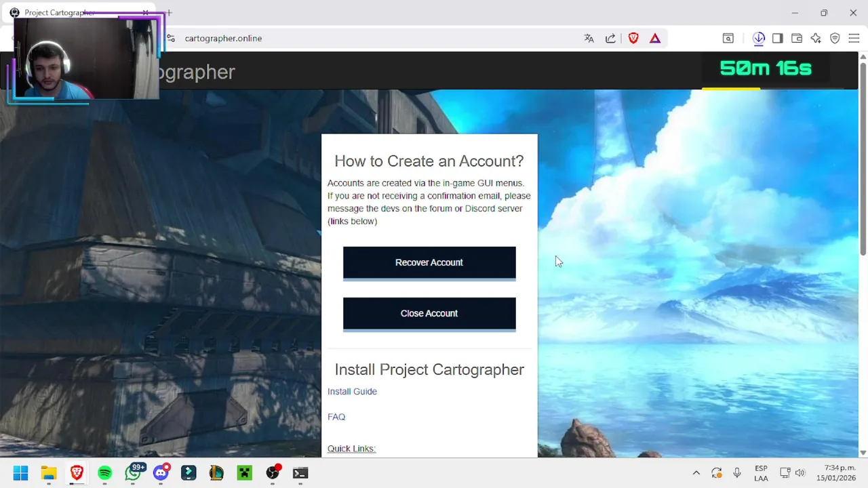Click the 'Install Project Cartographer' heading

point(429,369)
